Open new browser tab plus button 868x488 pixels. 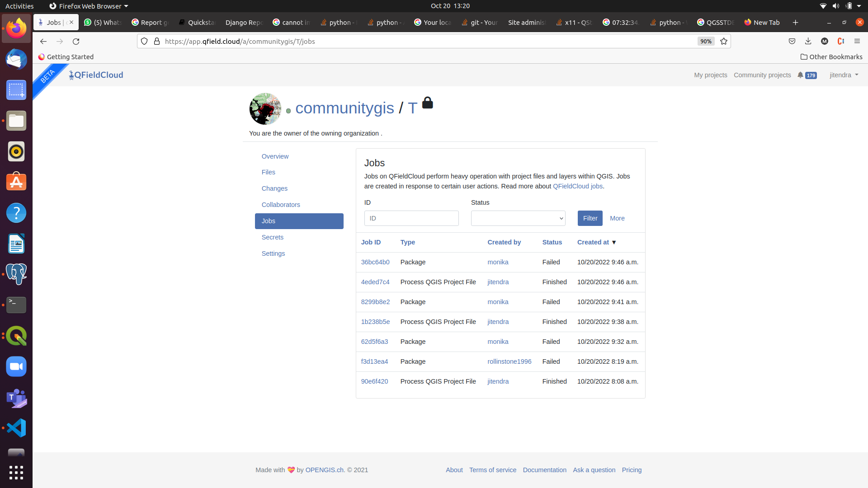(795, 22)
